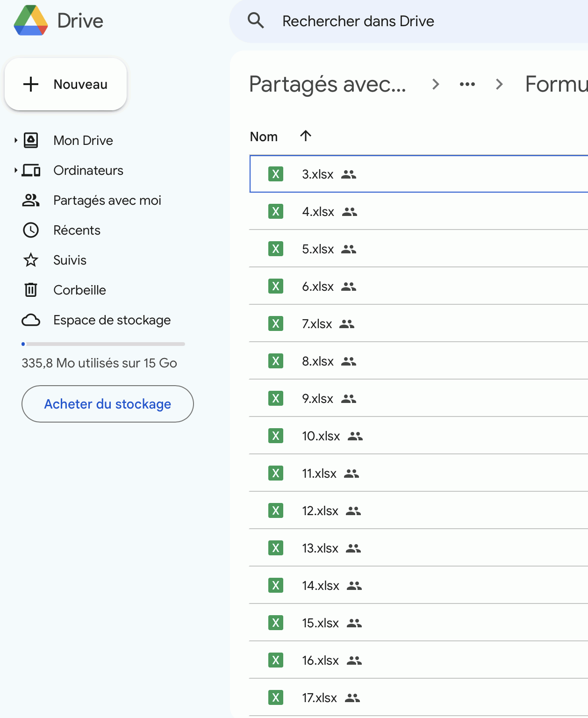Click the search magnifier icon
The width and height of the screenshot is (588, 718).
(256, 21)
